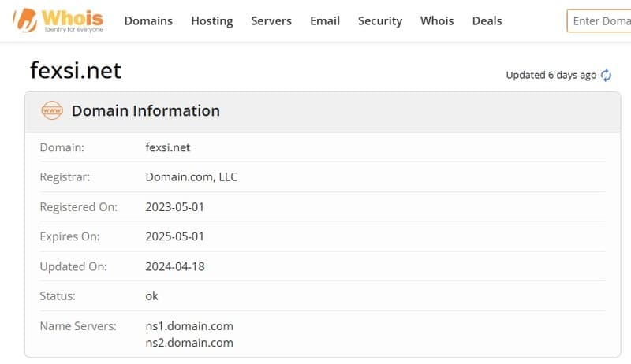Click the ns2.domain.com name server

[x=189, y=342]
